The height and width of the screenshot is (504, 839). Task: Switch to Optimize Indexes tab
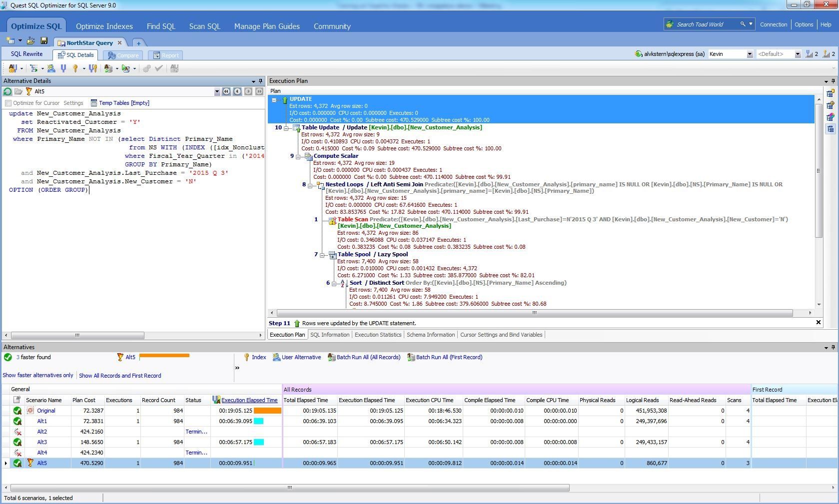pos(104,26)
